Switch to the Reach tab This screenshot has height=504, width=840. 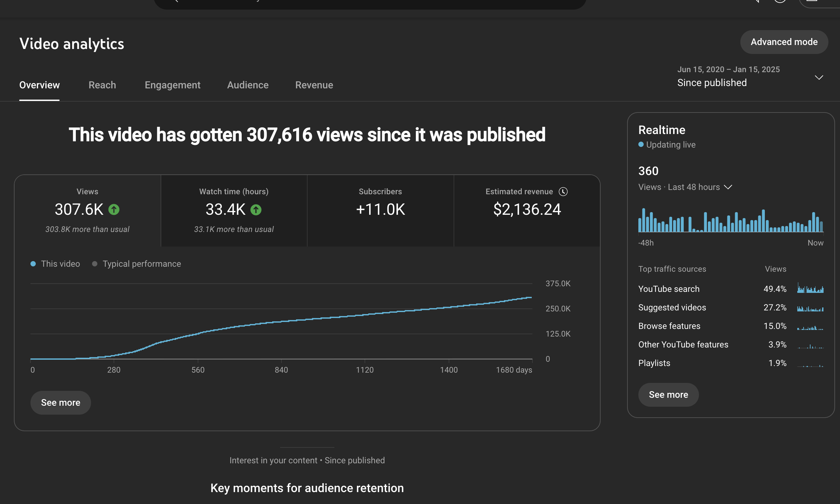pyautogui.click(x=102, y=85)
